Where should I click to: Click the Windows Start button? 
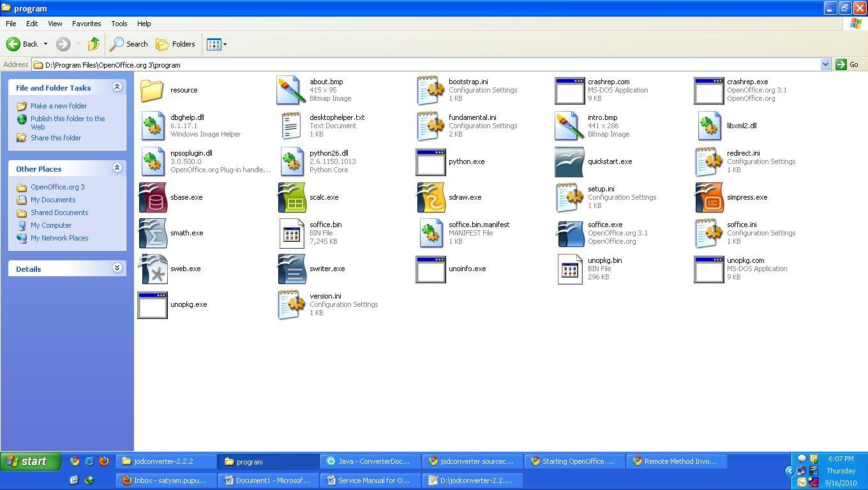pyautogui.click(x=30, y=461)
